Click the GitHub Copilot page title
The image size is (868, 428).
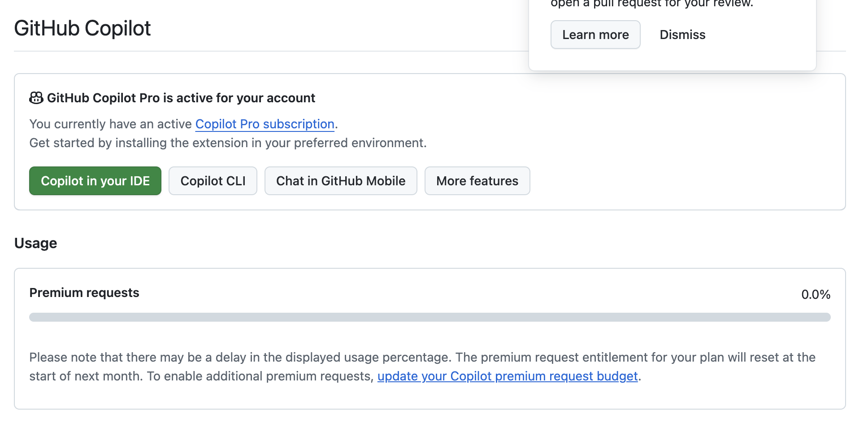coord(82,28)
